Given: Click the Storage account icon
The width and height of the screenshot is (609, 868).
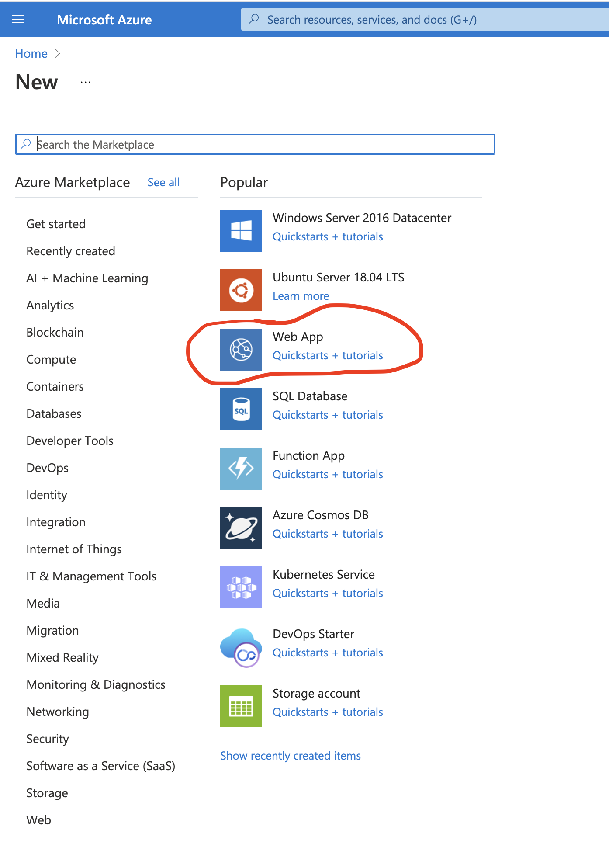Looking at the screenshot, I should point(241,706).
